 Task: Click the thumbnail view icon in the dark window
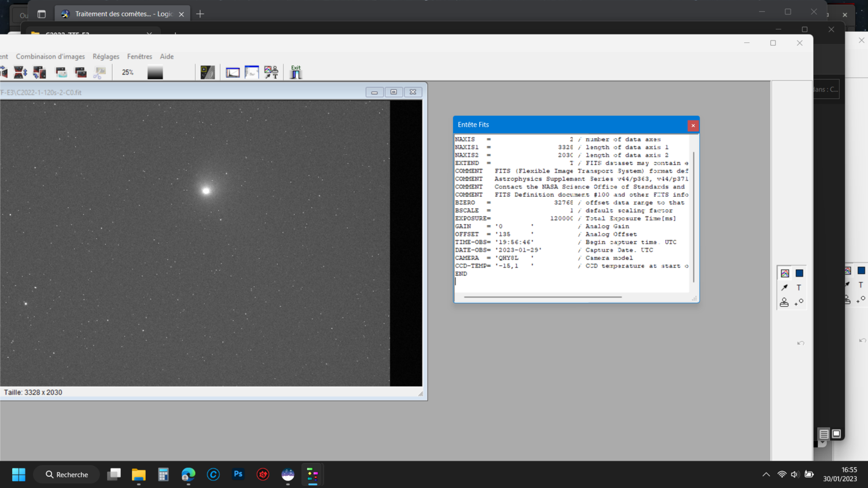click(x=836, y=434)
